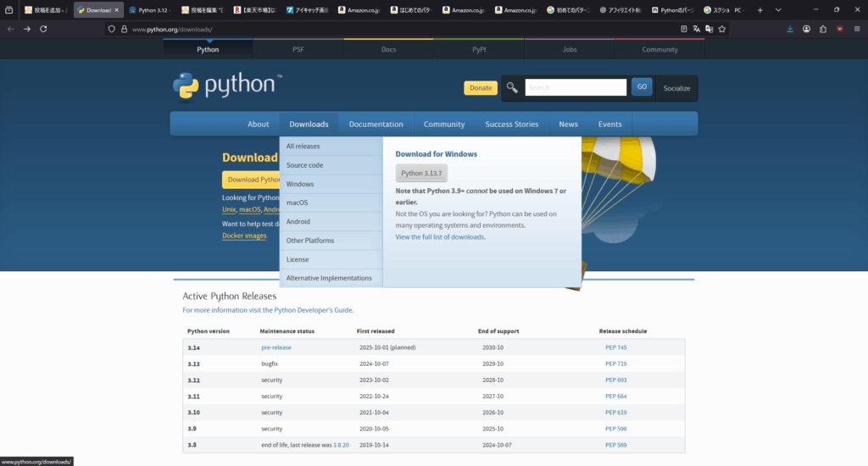The width and height of the screenshot is (868, 466).
Task: Click the shield tracking protection icon
Action: [112, 30]
